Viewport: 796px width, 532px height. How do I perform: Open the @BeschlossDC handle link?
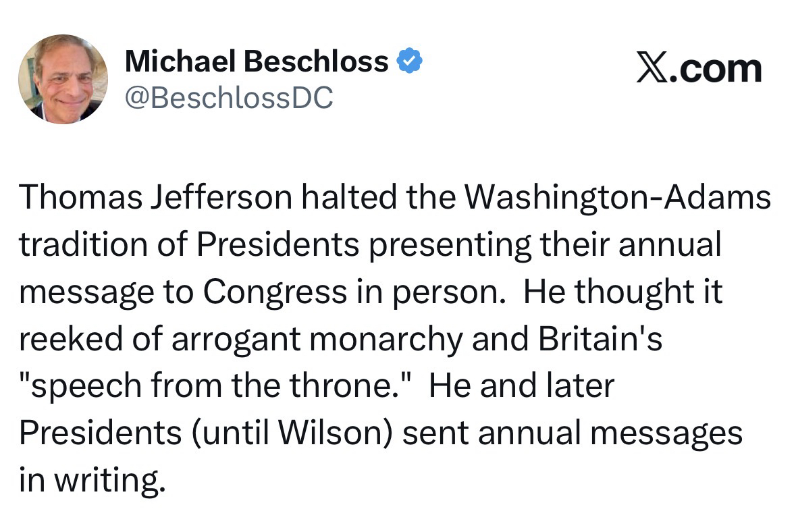(229, 99)
